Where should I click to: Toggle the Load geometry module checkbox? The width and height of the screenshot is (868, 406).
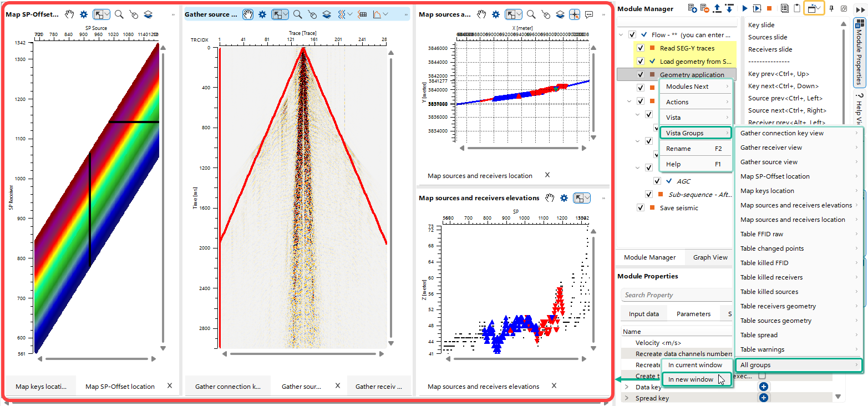point(641,62)
